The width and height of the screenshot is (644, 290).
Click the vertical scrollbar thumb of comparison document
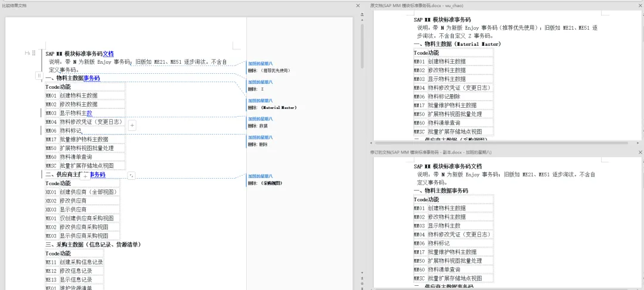pyautogui.click(x=362, y=45)
